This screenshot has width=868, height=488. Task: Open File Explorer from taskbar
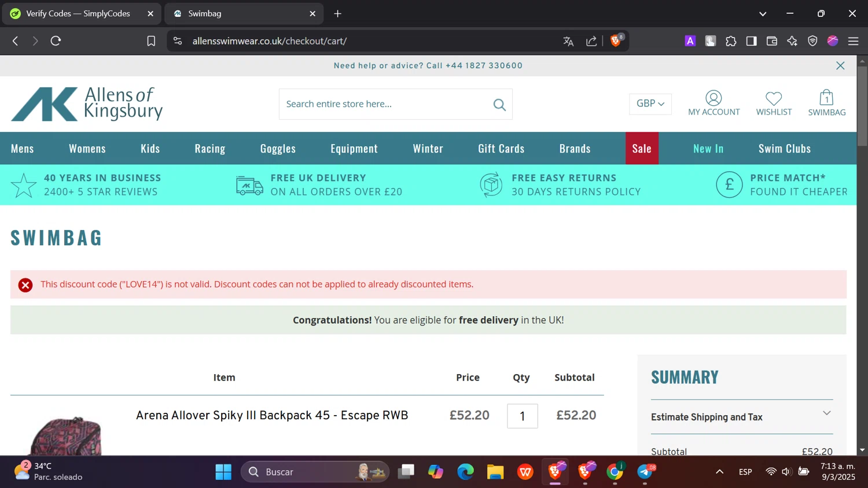point(495,472)
